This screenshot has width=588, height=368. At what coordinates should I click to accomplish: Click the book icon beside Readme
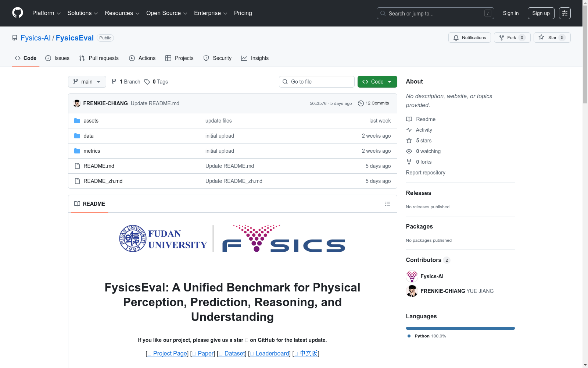point(409,119)
